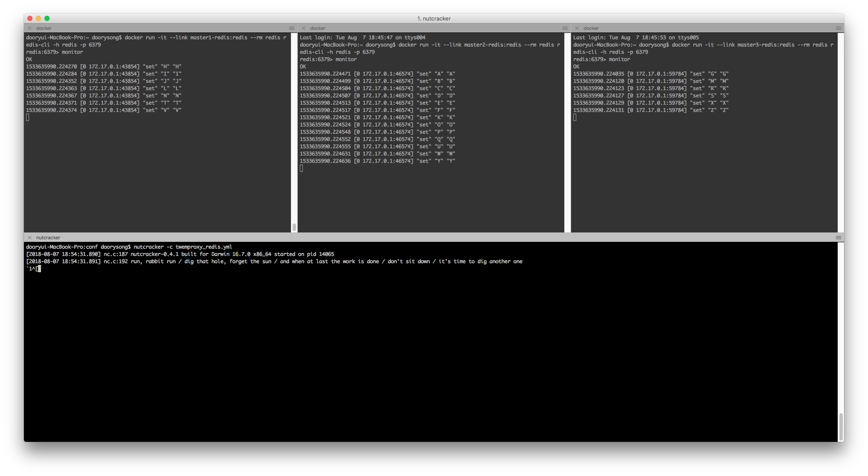The image size is (868, 476).
Task: Open the master1-redis pane's hamburger menu
Action: (x=292, y=28)
